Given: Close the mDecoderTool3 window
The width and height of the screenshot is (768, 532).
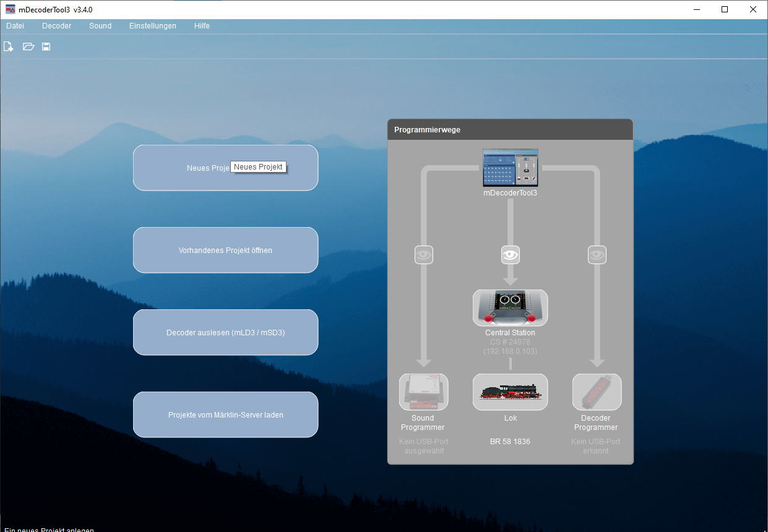Looking at the screenshot, I should click(x=753, y=9).
